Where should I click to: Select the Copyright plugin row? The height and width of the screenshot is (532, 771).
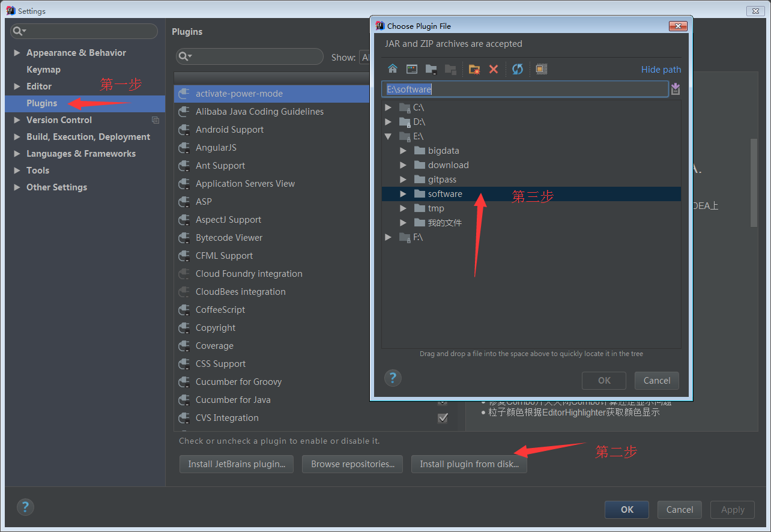[x=271, y=328]
